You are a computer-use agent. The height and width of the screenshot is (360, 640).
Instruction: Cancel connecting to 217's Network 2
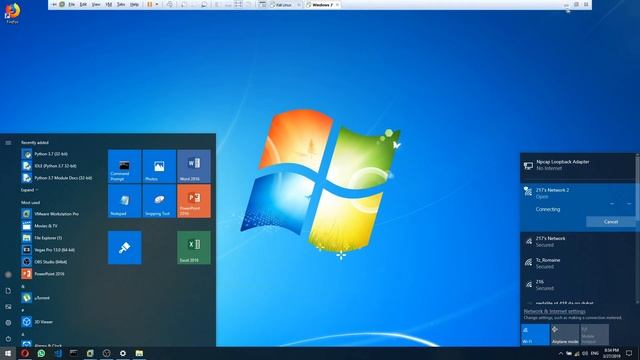[611, 222]
